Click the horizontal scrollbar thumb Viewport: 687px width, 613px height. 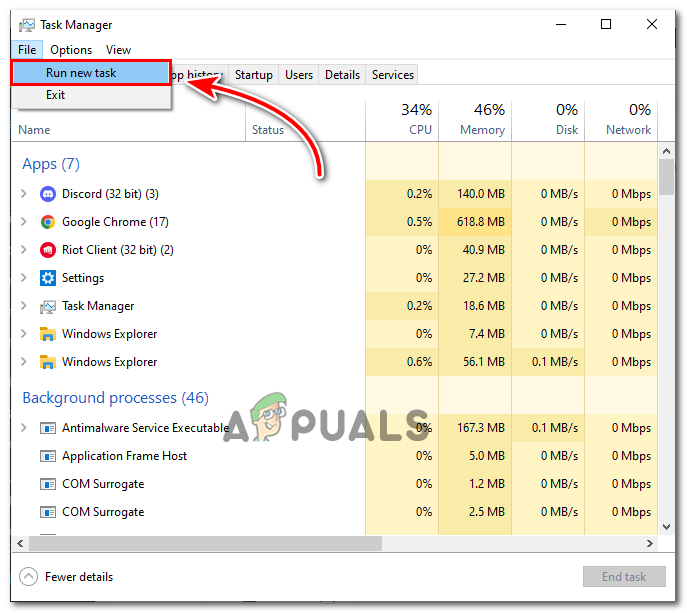point(205,544)
